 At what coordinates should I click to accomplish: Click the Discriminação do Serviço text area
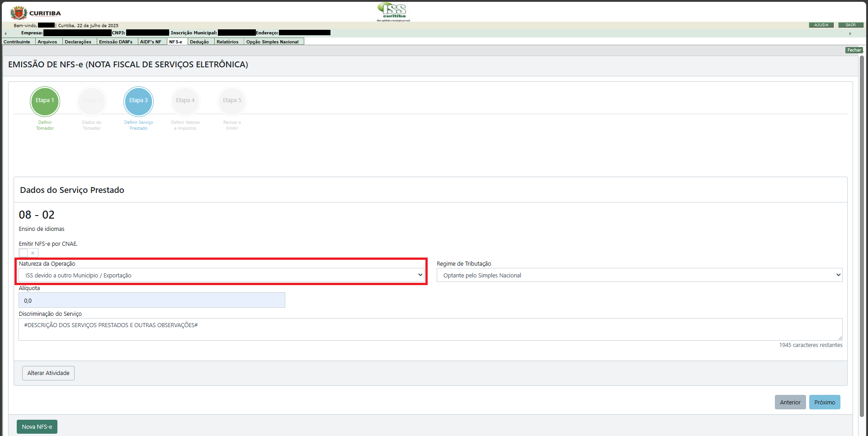tap(430, 329)
